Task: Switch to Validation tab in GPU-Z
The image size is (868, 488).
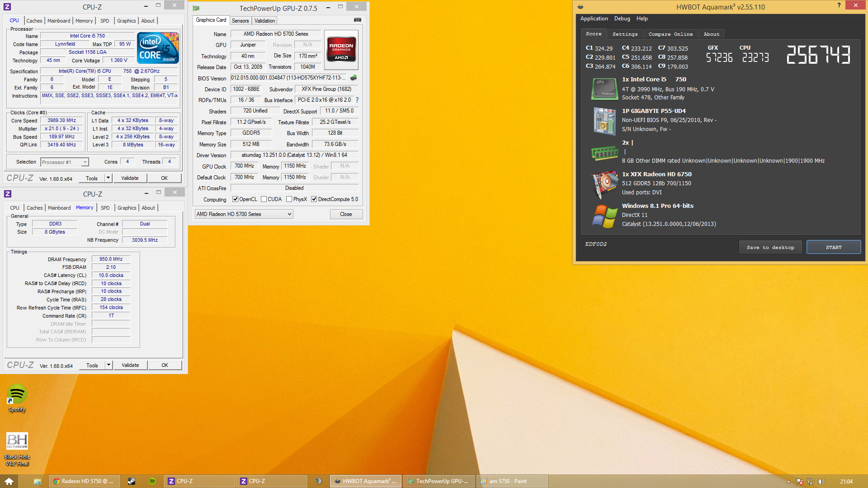Action: tap(264, 21)
